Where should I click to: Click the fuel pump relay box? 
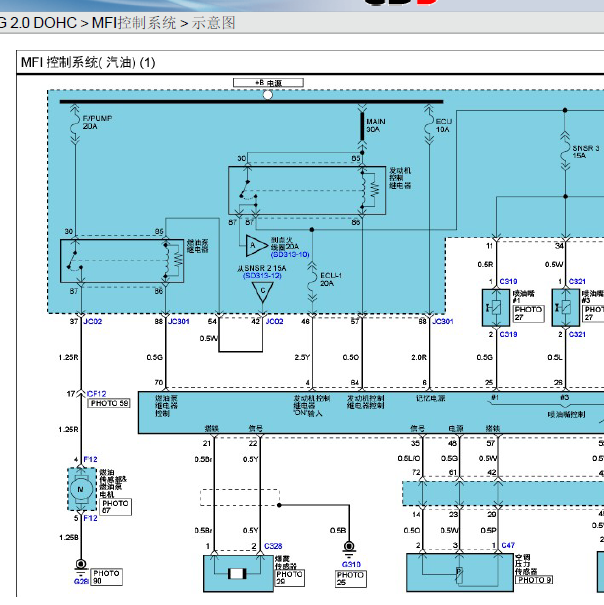tap(122, 261)
